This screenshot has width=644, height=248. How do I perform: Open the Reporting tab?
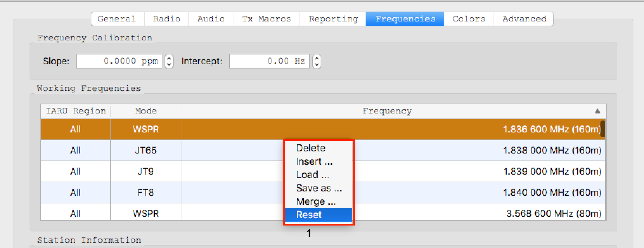coord(333,19)
